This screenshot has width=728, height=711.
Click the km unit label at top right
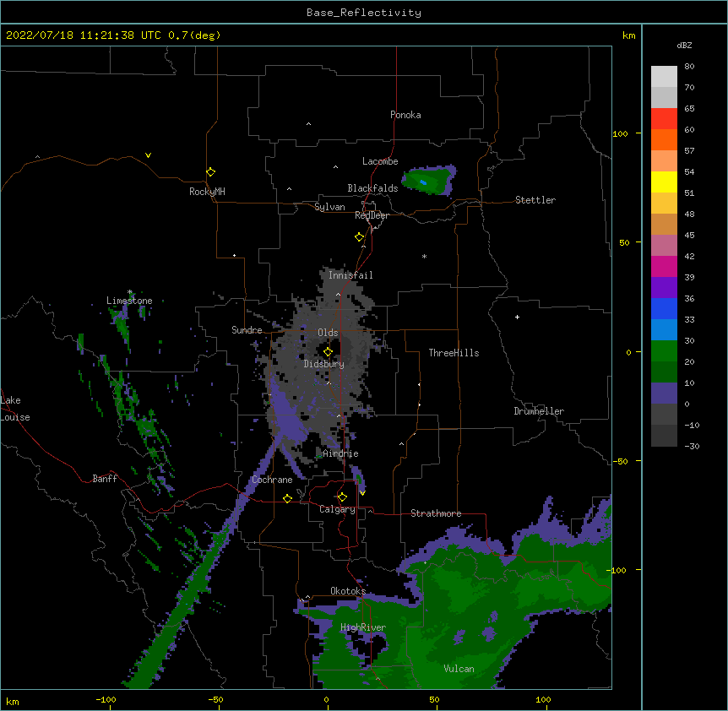628,35
